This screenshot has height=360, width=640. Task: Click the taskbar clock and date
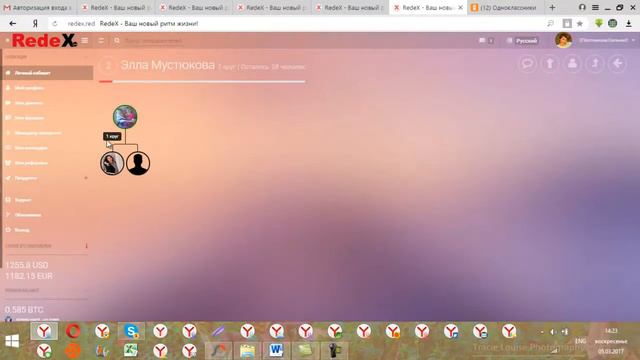(x=611, y=341)
